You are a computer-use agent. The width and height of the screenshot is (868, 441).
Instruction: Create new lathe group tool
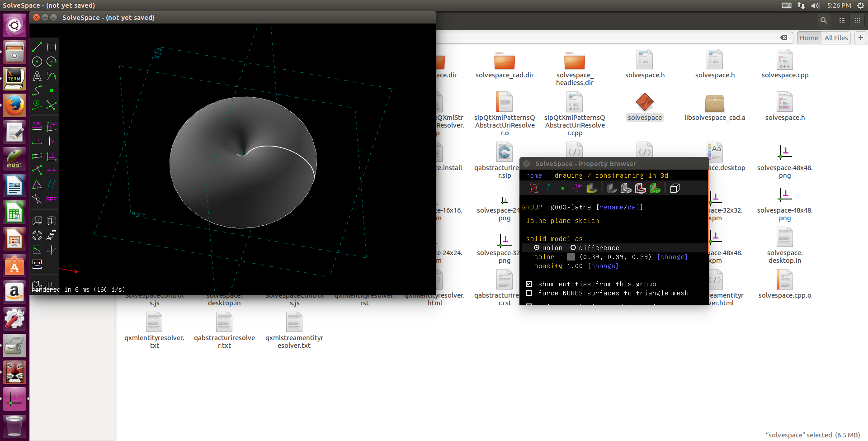pyautogui.click(x=52, y=221)
